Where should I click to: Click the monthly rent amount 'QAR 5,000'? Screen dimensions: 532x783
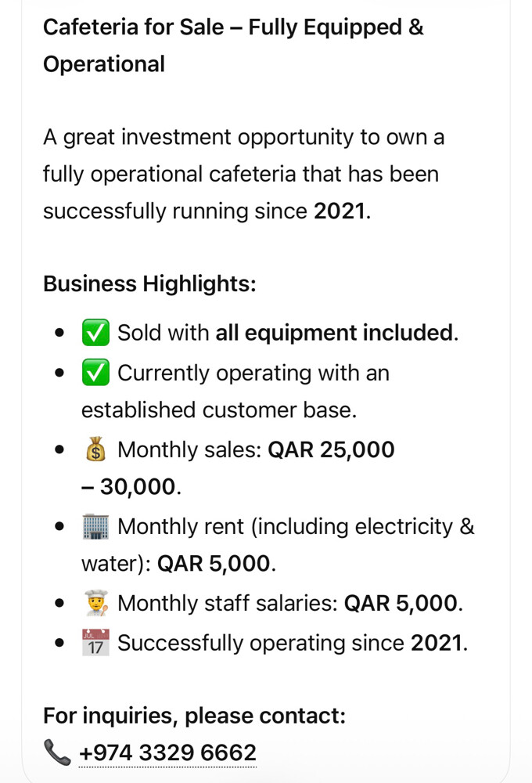(x=214, y=563)
